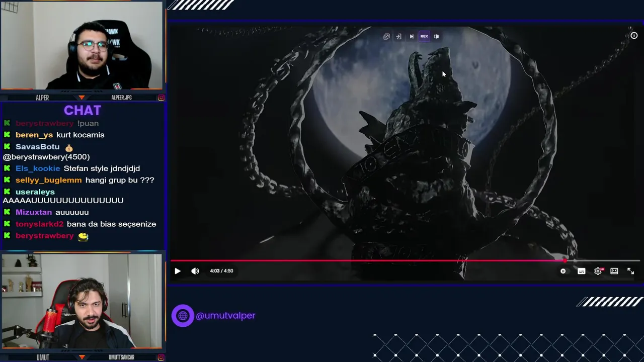Click the UMUT webcam feed
Image resolution: width=644 pixels, height=362 pixels.
point(82,302)
